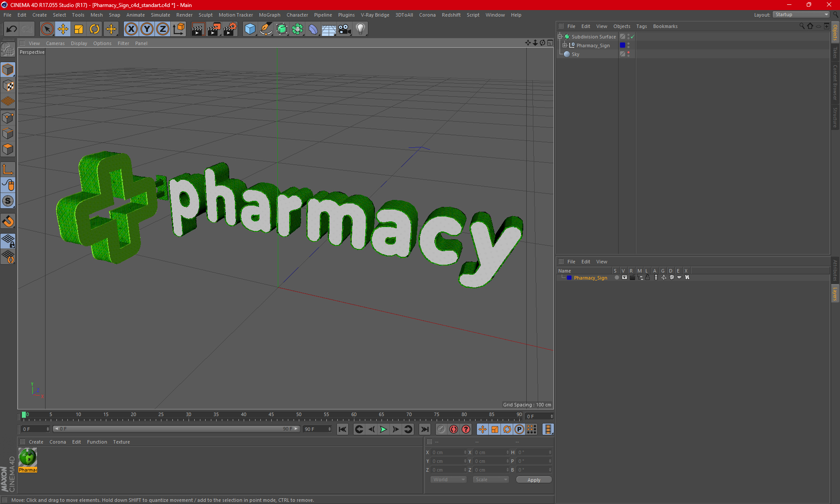Select the Pharmacy_Sign layer name
Image resolution: width=840 pixels, height=504 pixels.
pyautogui.click(x=590, y=278)
